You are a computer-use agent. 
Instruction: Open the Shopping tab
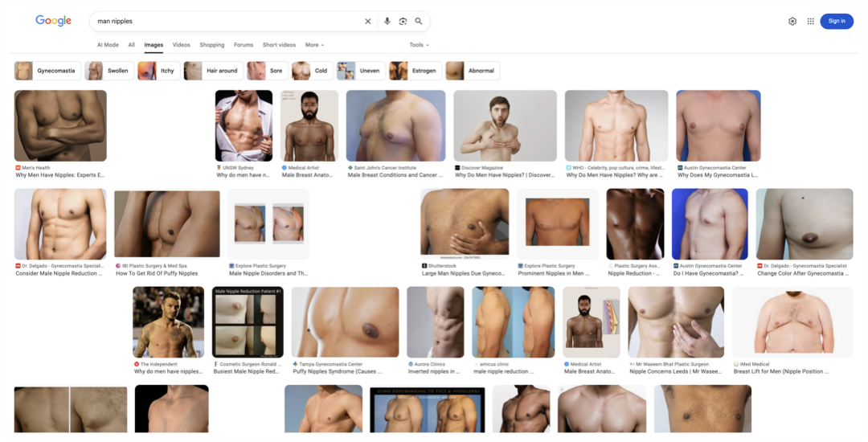tap(212, 45)
